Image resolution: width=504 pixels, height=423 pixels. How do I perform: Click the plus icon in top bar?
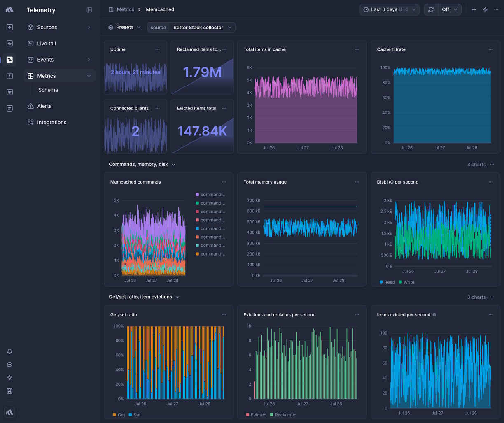pyautogui.click(x=474, y=9)
